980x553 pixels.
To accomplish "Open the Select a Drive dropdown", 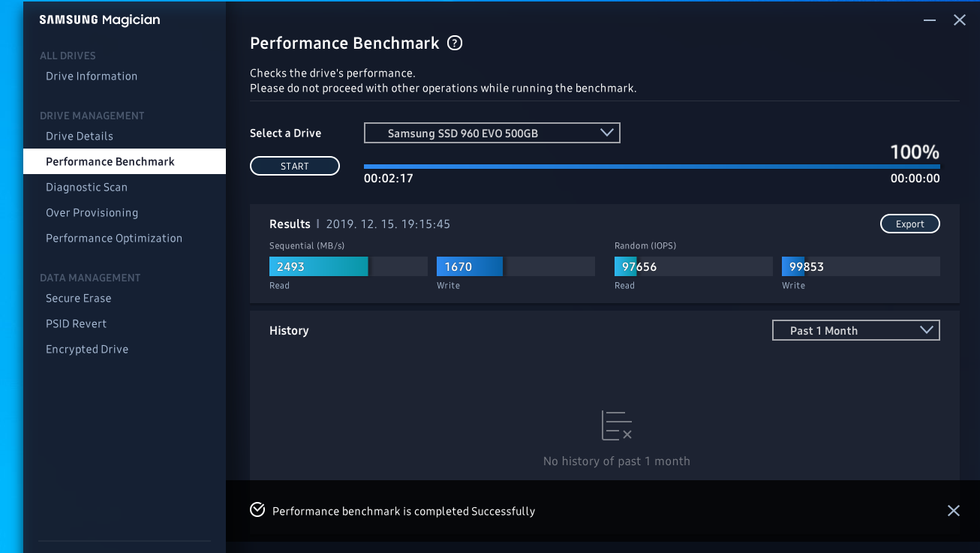I will pos(492,133).
